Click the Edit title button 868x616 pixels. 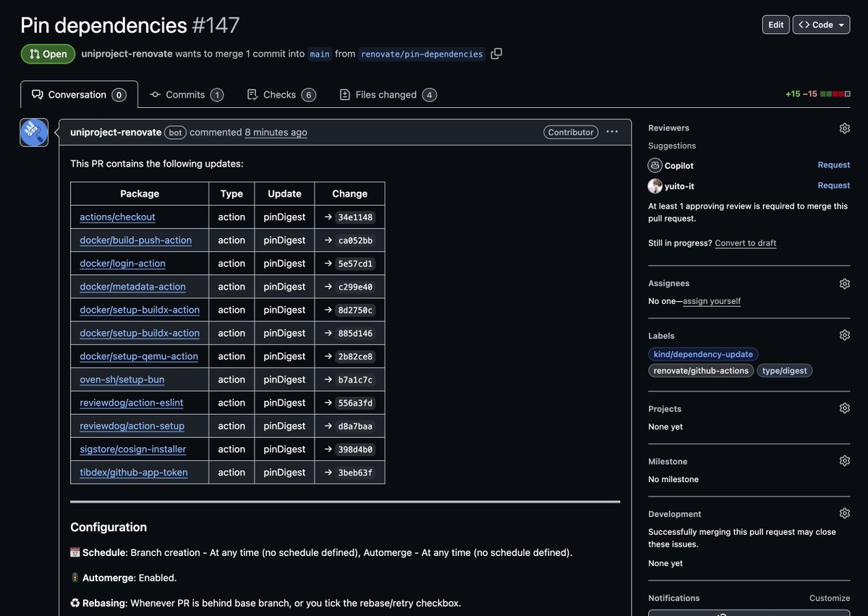[x=776, y=25]
